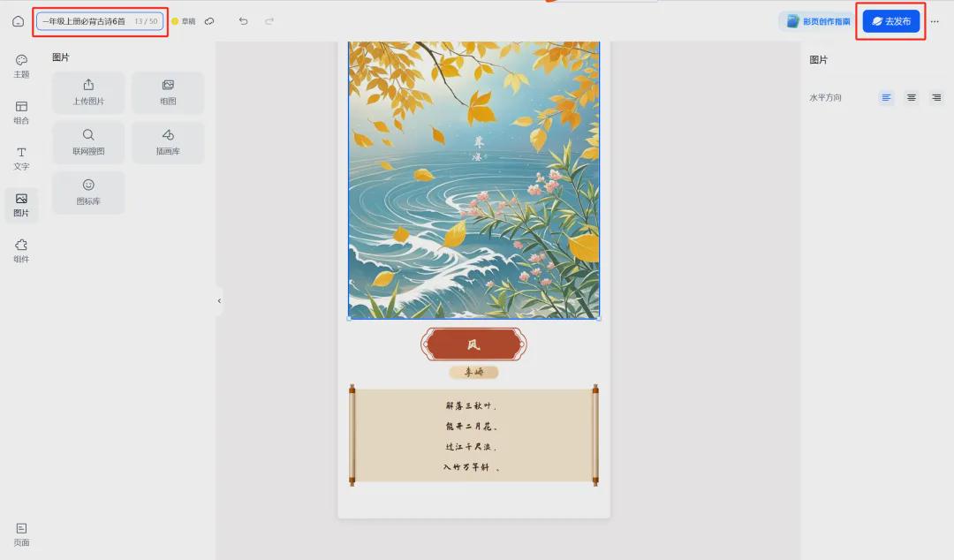Enable left alignment under 水平方向
This screenshot has width=954, height=560.
point(886,98)
